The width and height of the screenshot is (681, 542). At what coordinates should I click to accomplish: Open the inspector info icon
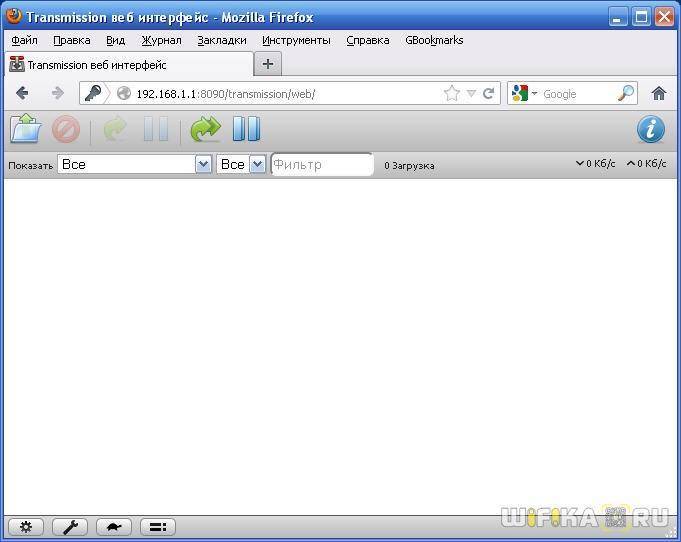651,129
